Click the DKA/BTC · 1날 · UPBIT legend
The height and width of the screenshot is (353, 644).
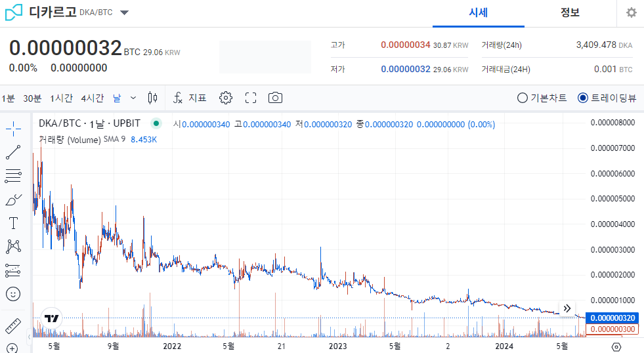point(89,123)
